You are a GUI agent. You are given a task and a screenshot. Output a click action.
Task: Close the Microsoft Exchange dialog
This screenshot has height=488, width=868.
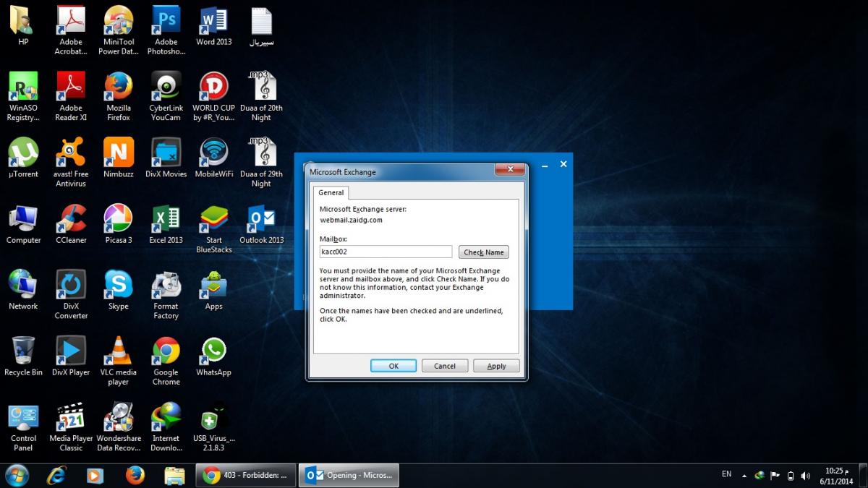(509, 169)
